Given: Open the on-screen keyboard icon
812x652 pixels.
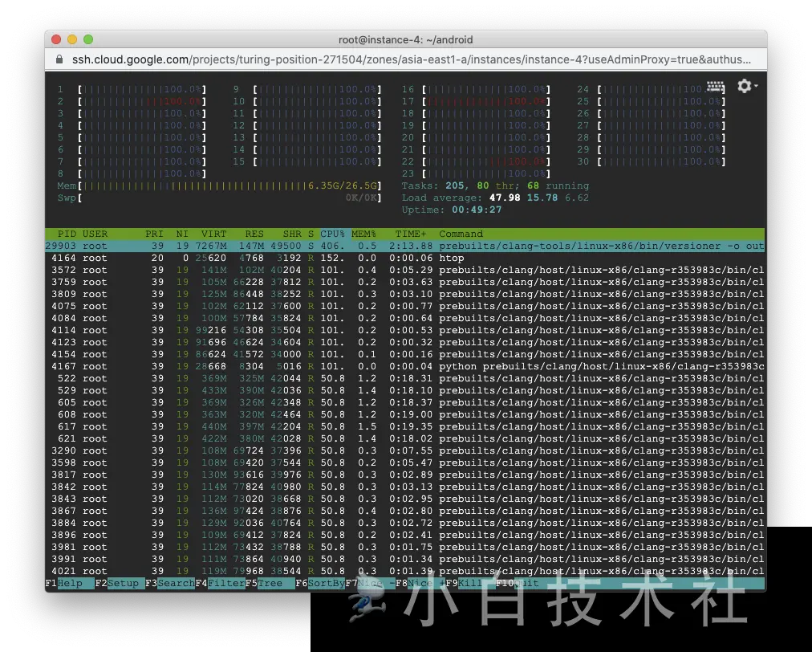Looking at the screenshot, I should coord(715,86).
